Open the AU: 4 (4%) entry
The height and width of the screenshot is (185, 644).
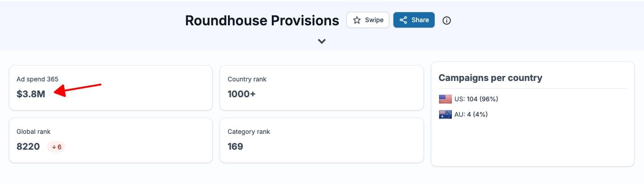click(472, 114)
